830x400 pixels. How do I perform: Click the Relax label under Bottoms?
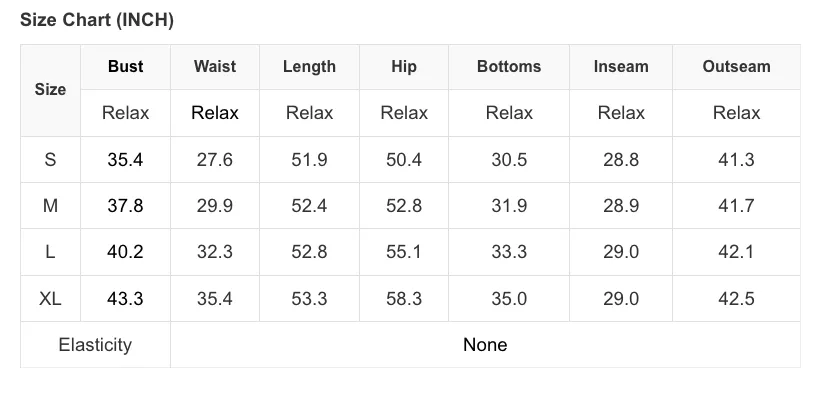509,113
